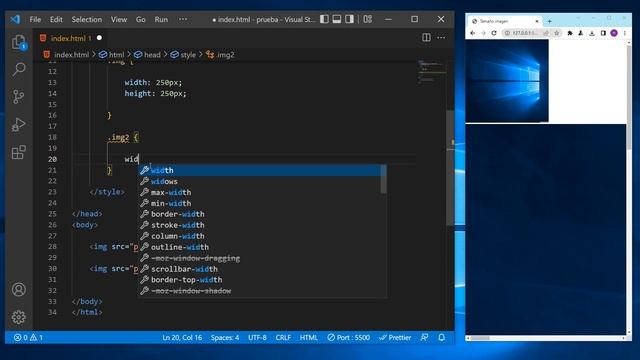Viewport: 640px width, 360px height.
Task: Open the feedback icon in status bar
Action: point(424,338)
